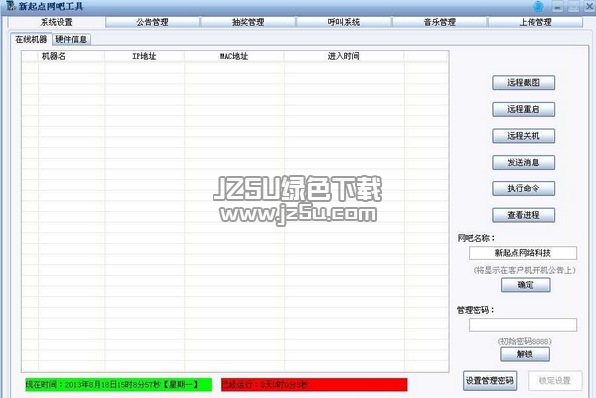Minimize the 新起点网吧工具 window

coord(558,6)
